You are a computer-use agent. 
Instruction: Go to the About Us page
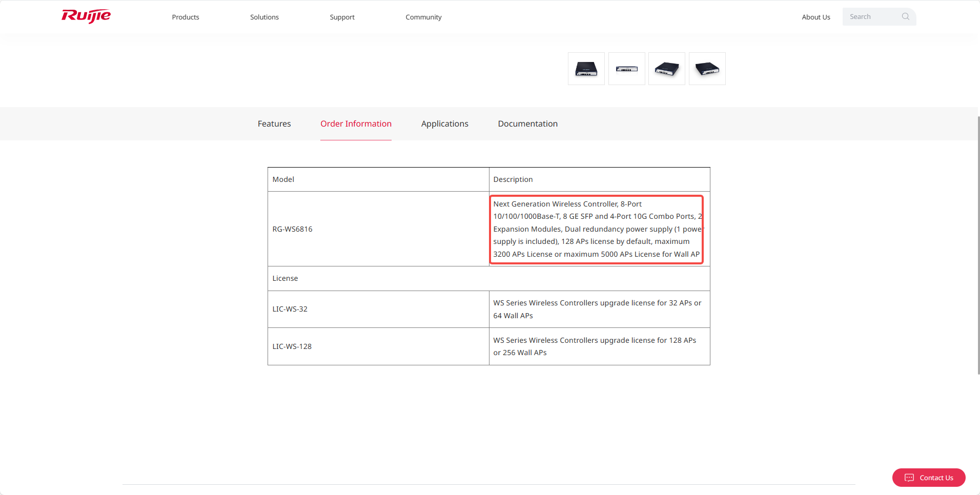tap(815, 17)
